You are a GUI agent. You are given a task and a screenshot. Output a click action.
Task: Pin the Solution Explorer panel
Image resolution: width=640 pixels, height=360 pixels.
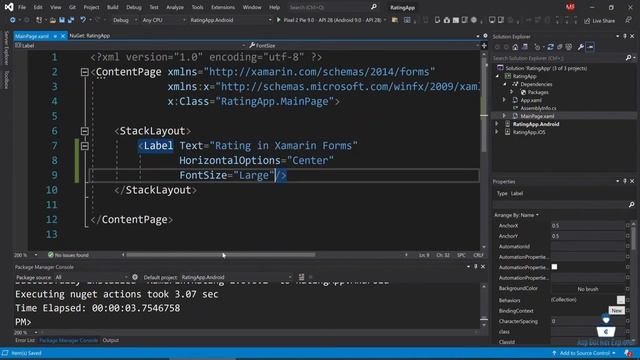625,36
